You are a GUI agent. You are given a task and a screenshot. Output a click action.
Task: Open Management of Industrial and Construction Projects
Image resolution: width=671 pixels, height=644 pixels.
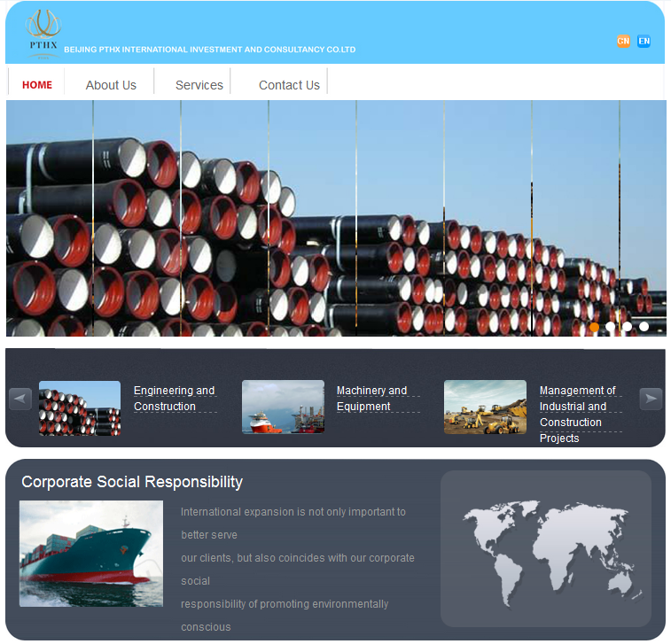coord(577,414)
